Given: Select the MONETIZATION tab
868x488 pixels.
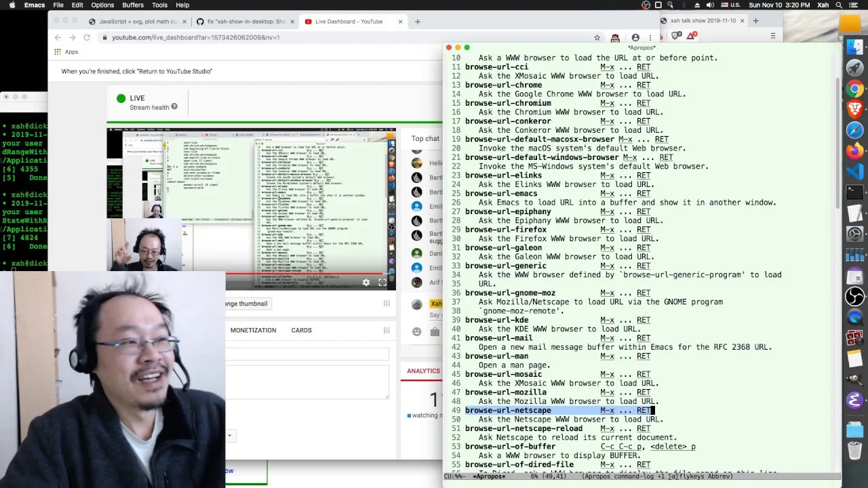Looking at the screenshot, I should [253, 330].
